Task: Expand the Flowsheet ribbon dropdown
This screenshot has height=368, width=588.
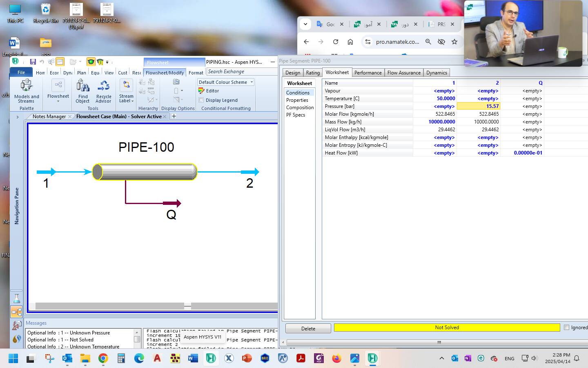Action: tap(58, 101)
